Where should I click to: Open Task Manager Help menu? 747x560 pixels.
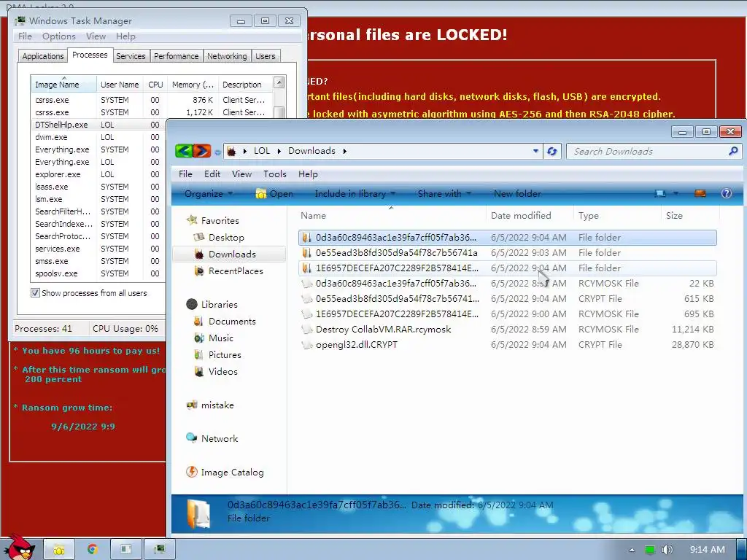click(125, 36)
